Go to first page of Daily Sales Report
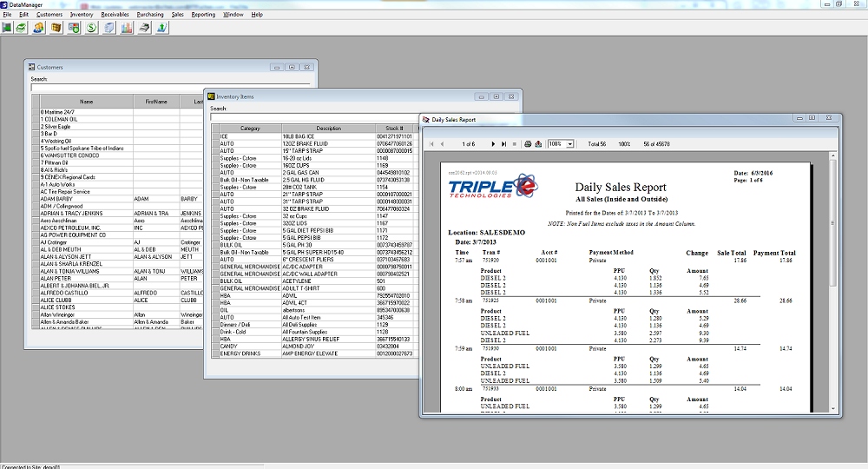 [431, 144]
